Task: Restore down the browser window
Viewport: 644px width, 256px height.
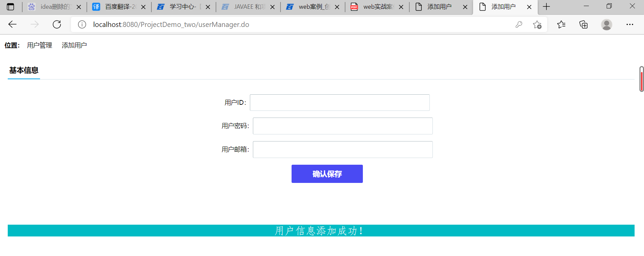Action: coord(609,6)
